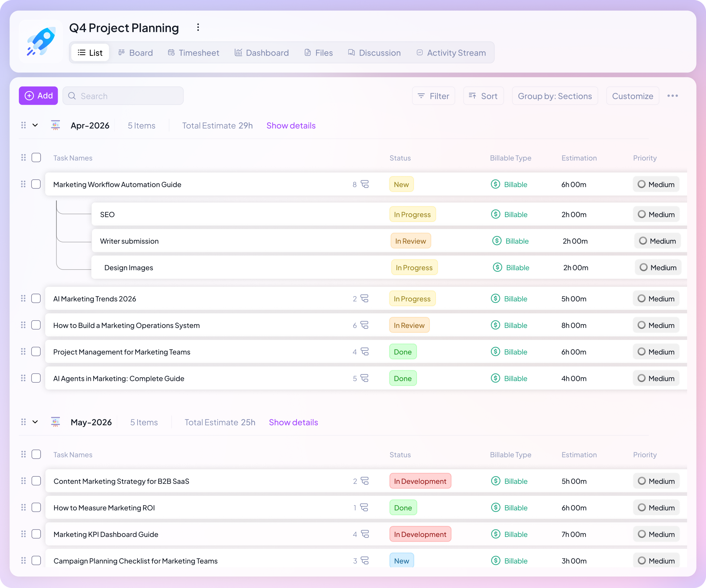The height and width of the screenshot is (588, 706).
Task: Click the Billable dollar icon on Writer submission row
Action: [497, 241]
